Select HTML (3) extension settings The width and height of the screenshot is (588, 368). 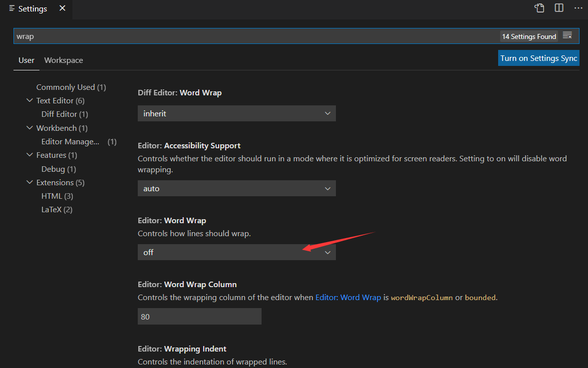pyautogui.click(x=57, y=196)
